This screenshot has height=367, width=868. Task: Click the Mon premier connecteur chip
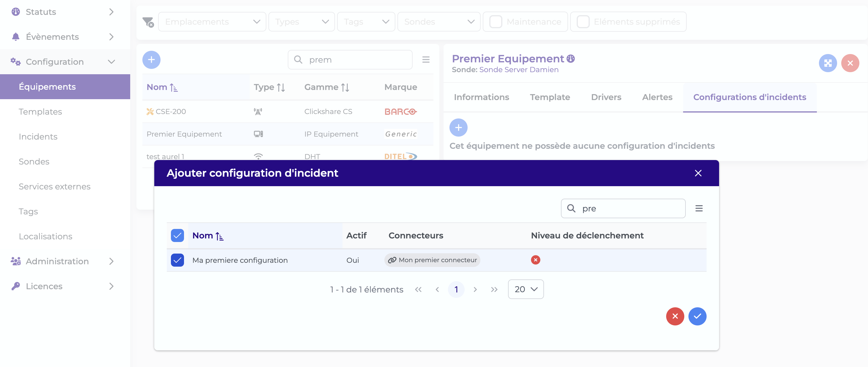432,260
